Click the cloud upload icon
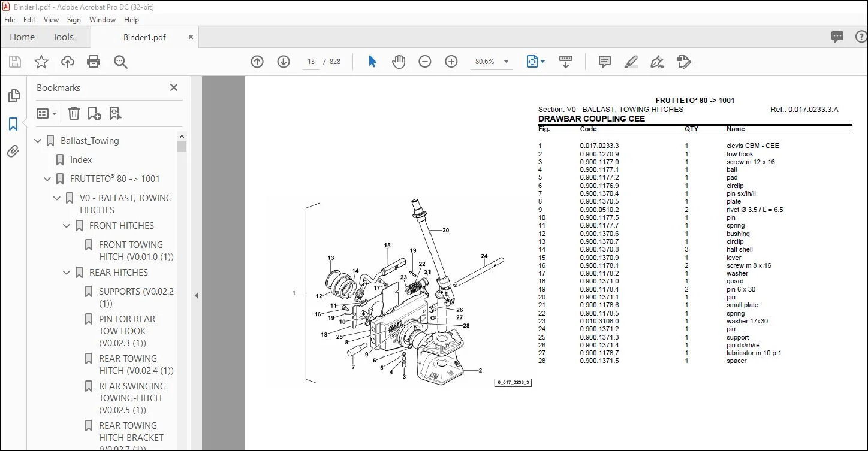The width and height of the screenshot is (868, 451). (x=68, y=62)
